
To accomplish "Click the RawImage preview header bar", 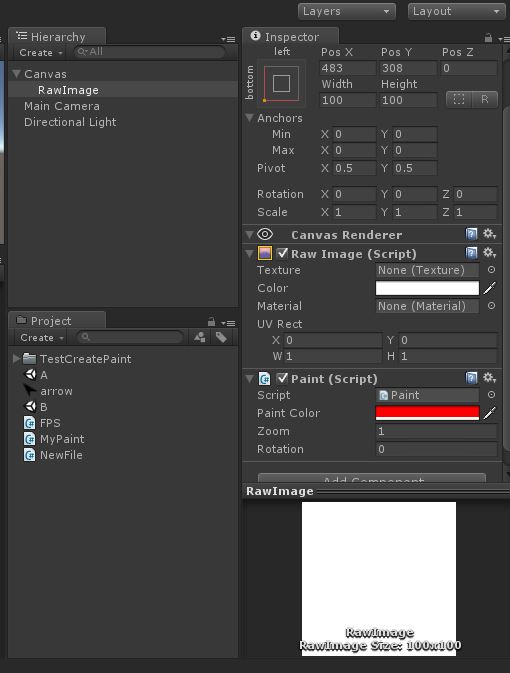I will coord(376,491).
